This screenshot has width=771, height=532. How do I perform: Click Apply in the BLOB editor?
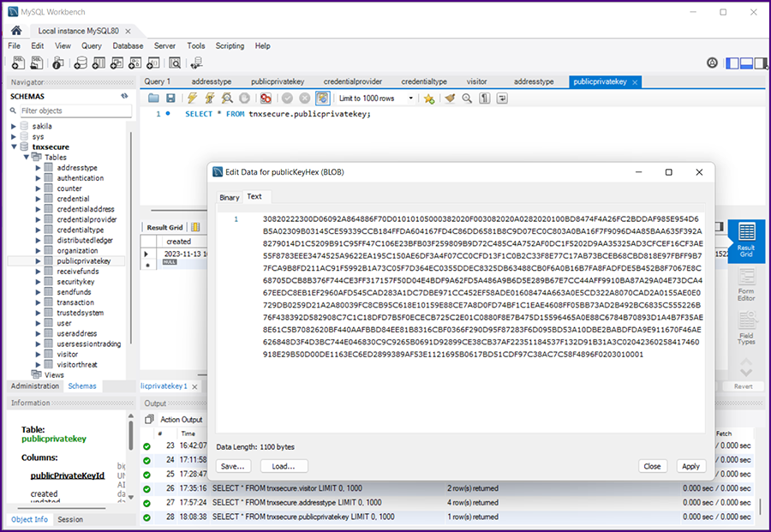(x=690, y=466)
